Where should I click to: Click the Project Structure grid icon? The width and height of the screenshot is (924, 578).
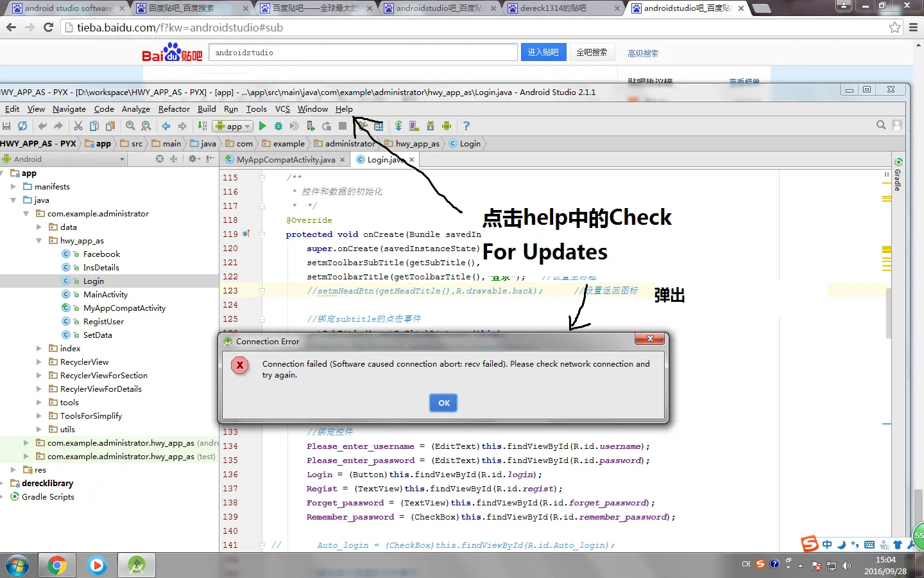[x=379, y=126]
